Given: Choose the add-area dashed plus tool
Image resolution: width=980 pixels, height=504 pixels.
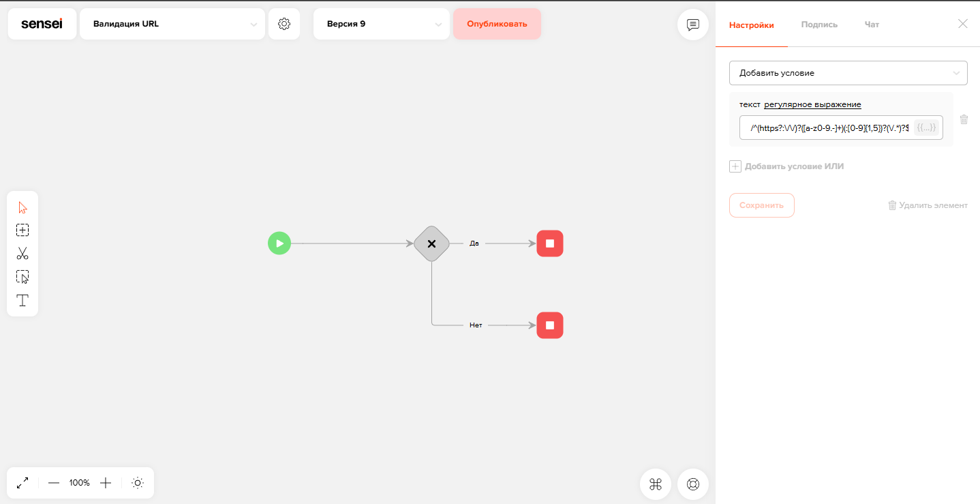Looking at the screenshot, I should (22, 231).
